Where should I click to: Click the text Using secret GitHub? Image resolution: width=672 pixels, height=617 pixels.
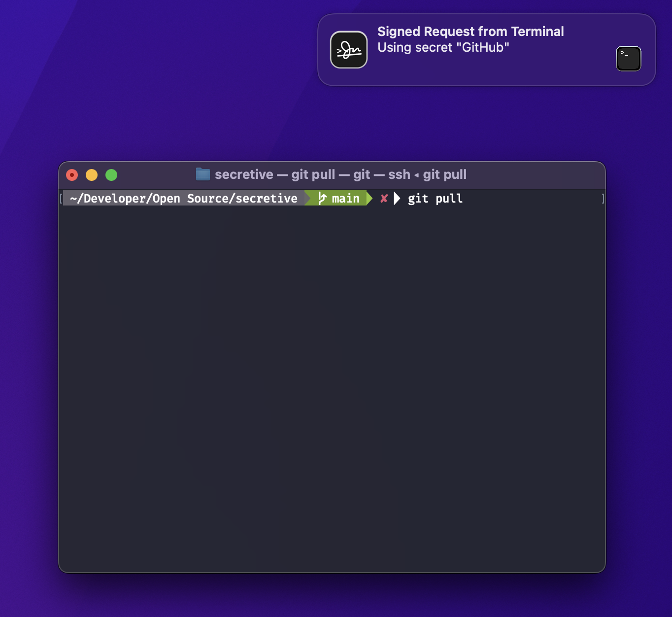(443, 47)
